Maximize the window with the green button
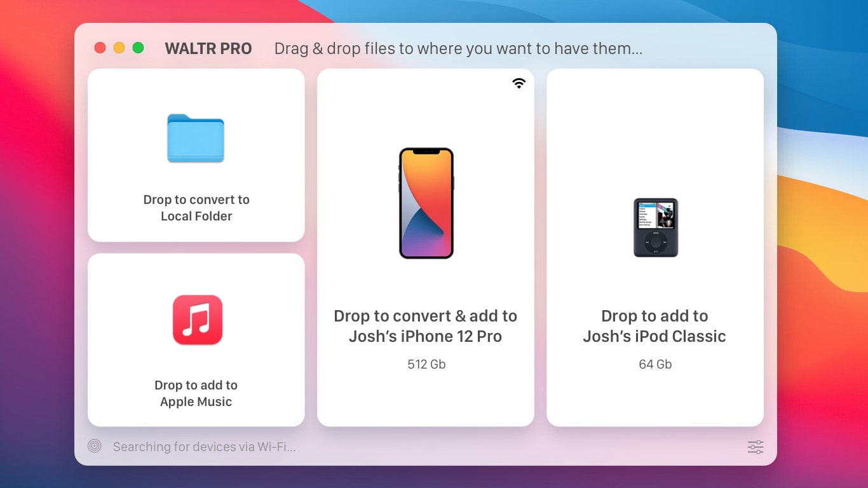 [x=138, y=48]
